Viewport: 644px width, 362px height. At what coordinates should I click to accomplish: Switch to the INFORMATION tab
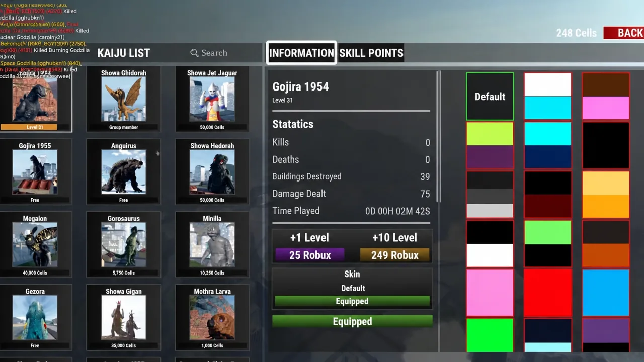[301, 53]
